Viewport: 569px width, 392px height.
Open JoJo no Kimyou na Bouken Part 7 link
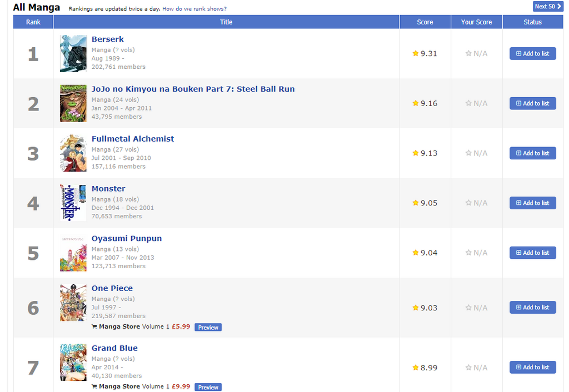coord(193,89)
